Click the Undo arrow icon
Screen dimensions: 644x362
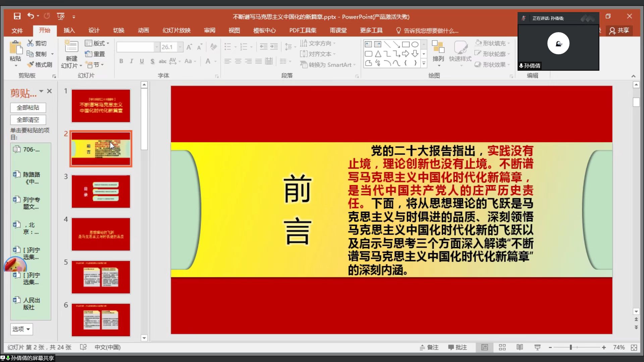(31, 16)
